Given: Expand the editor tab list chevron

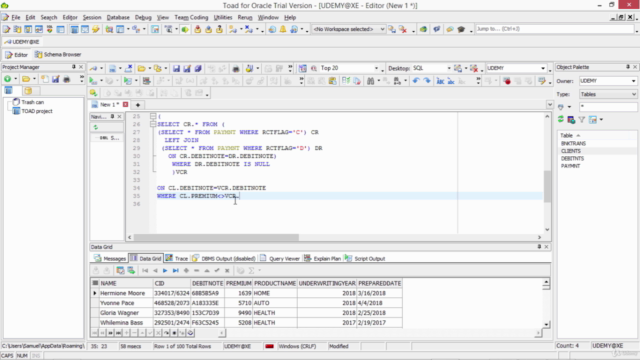Looking at the screenshot, I should 549,104.
